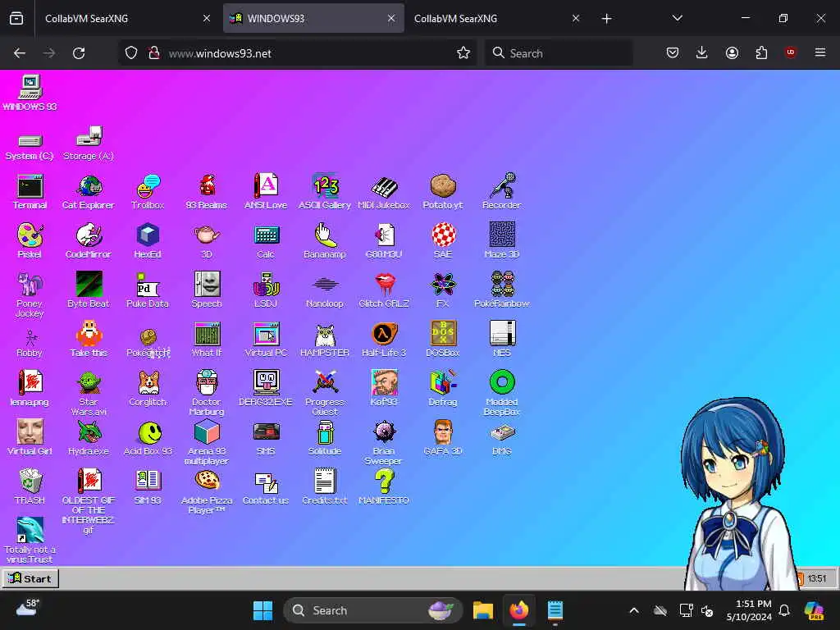Open CodeMirror editor icon

click(x=89, y=240)
